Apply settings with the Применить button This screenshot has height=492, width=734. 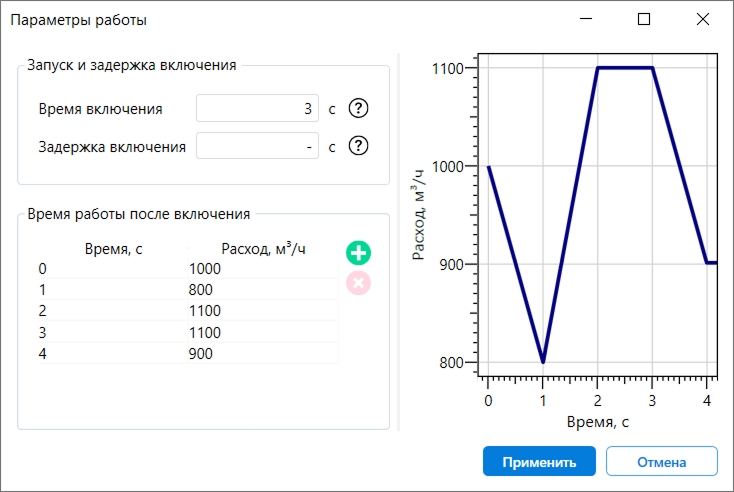[539, 462]
